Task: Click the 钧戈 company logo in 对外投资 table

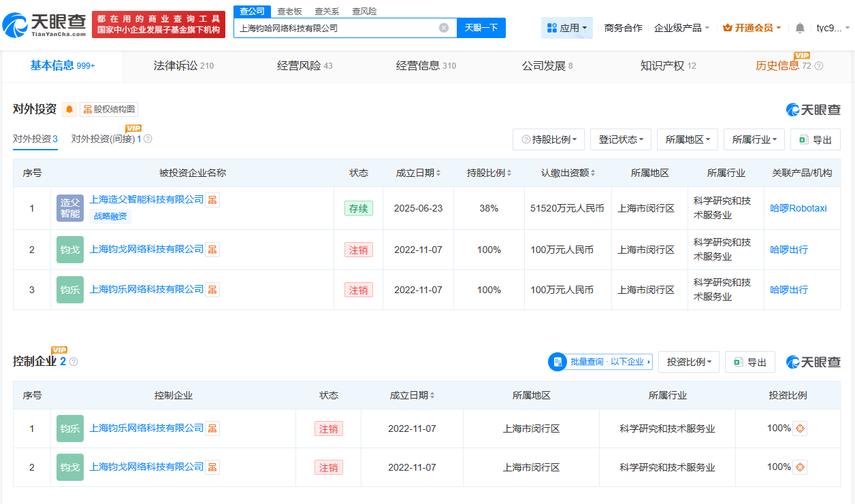Action: 70,250
